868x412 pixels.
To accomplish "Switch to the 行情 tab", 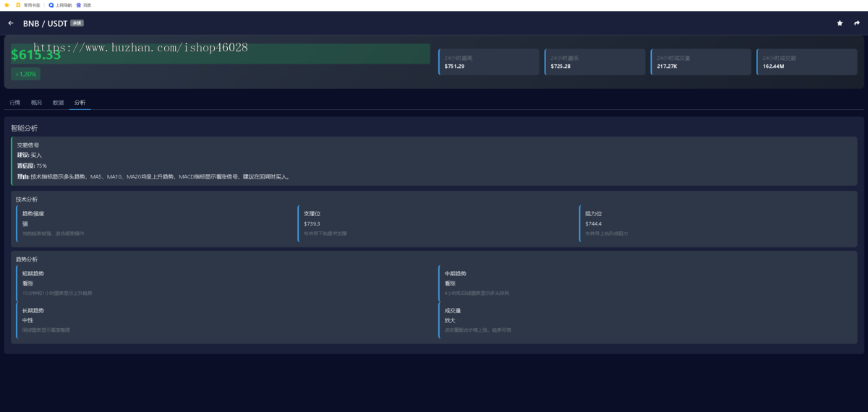I will click(15, 103).
